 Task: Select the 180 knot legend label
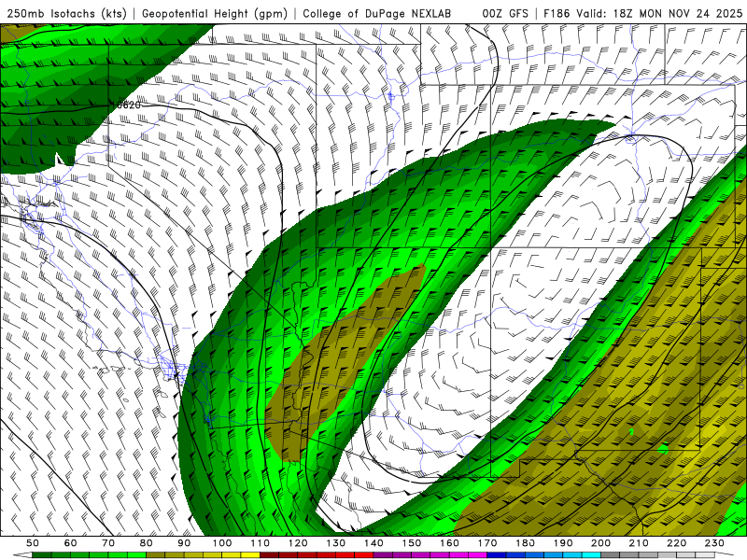coord(525,543)
